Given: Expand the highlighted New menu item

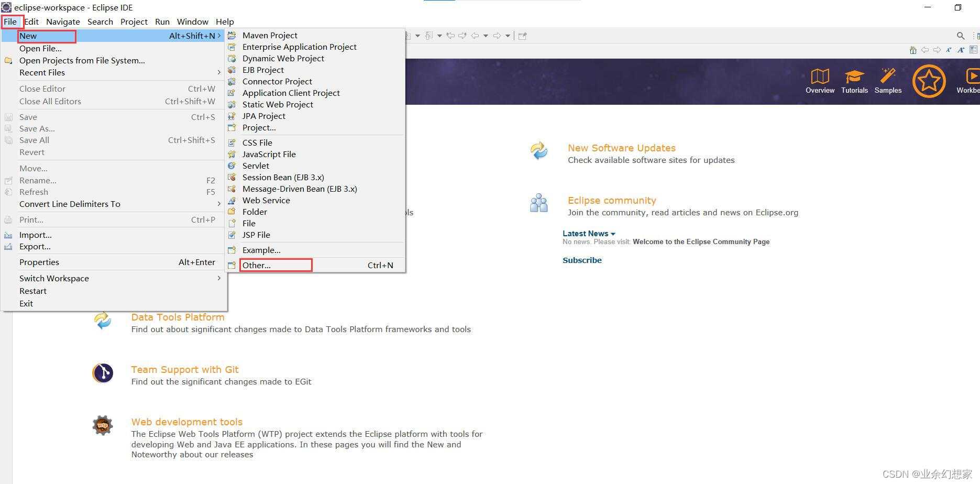Looking at the screenshot, I should pos(114,36).
